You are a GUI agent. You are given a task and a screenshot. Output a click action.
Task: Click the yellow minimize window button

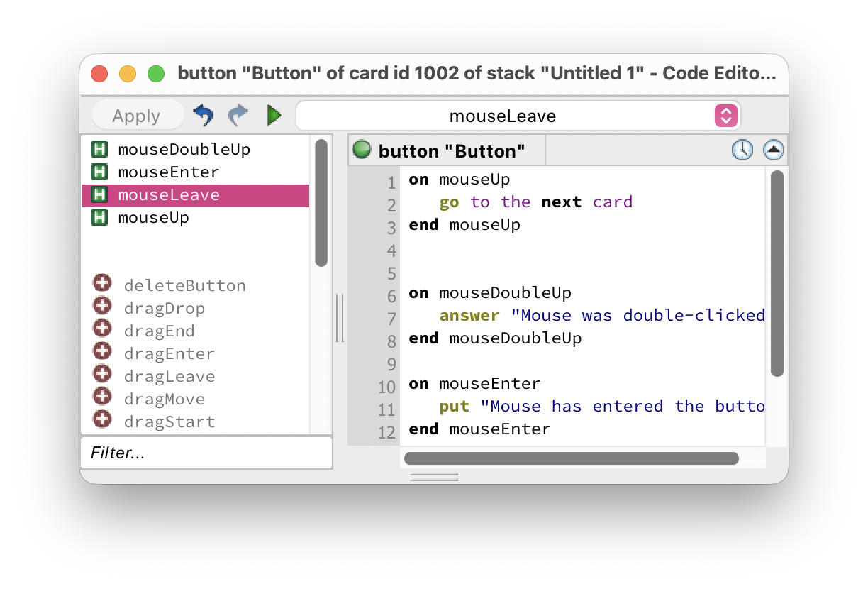(x=128, y=74)
